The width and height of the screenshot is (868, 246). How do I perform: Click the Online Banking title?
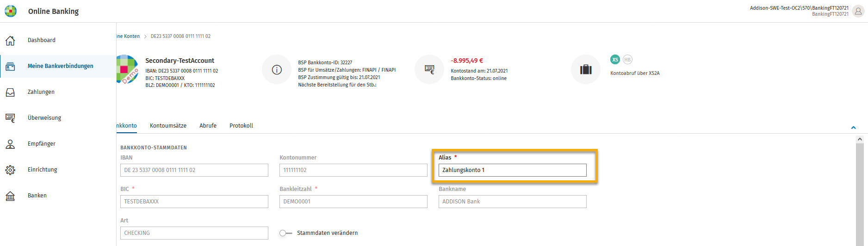coord(54,11)
